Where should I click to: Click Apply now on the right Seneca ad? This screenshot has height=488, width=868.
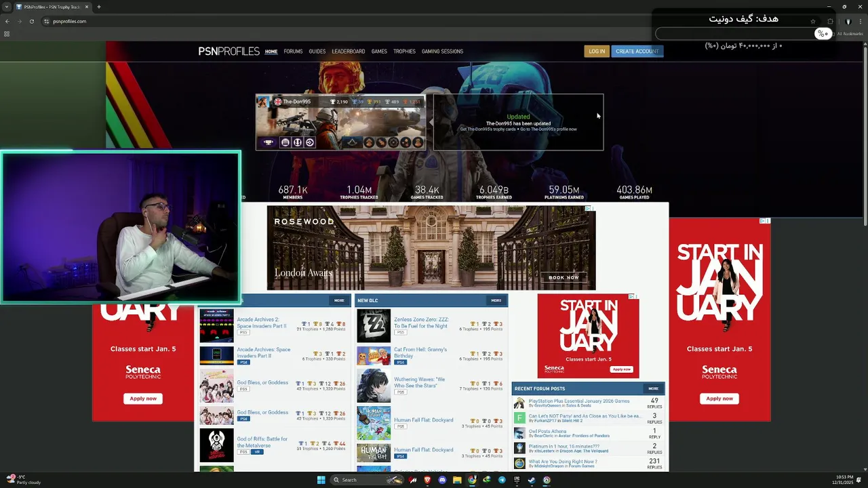(x=719, y=399)
